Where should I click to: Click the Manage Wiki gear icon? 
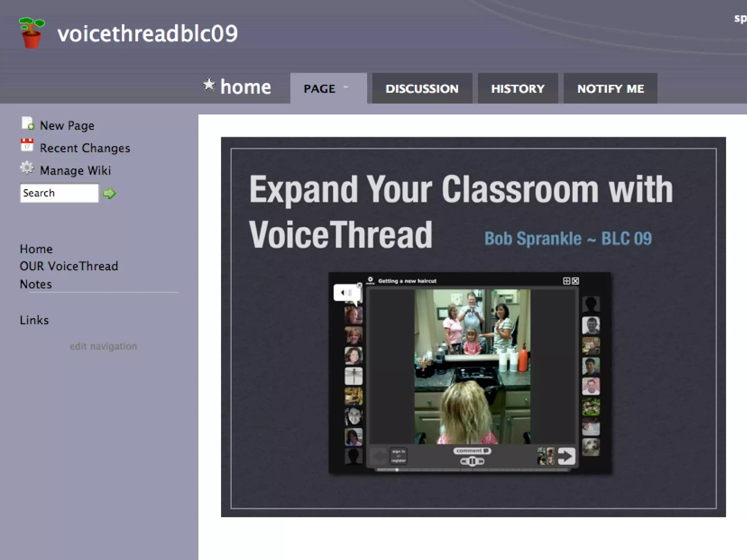27,168
